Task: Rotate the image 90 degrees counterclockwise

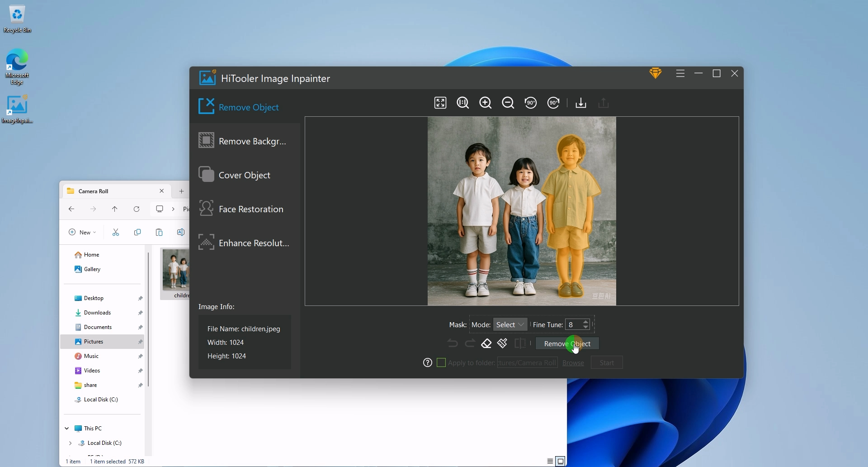Action: click(x=531, y=103)
